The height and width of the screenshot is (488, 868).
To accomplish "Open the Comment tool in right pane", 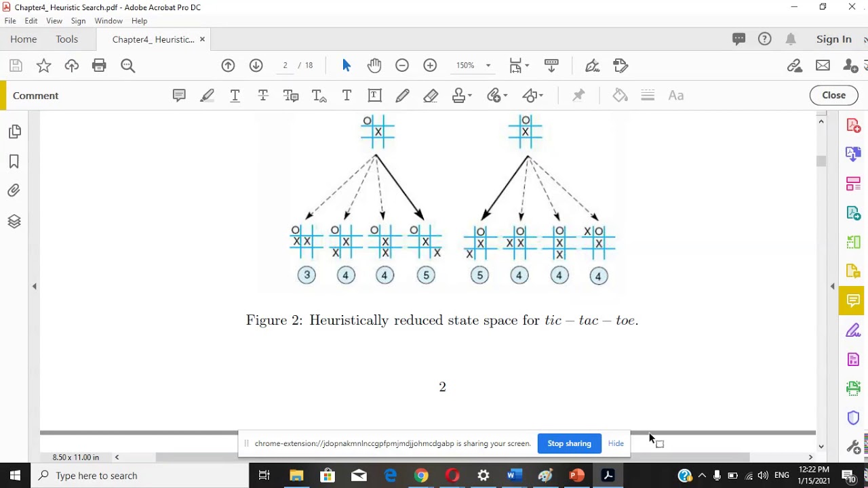I will click(x=853, y=301).
